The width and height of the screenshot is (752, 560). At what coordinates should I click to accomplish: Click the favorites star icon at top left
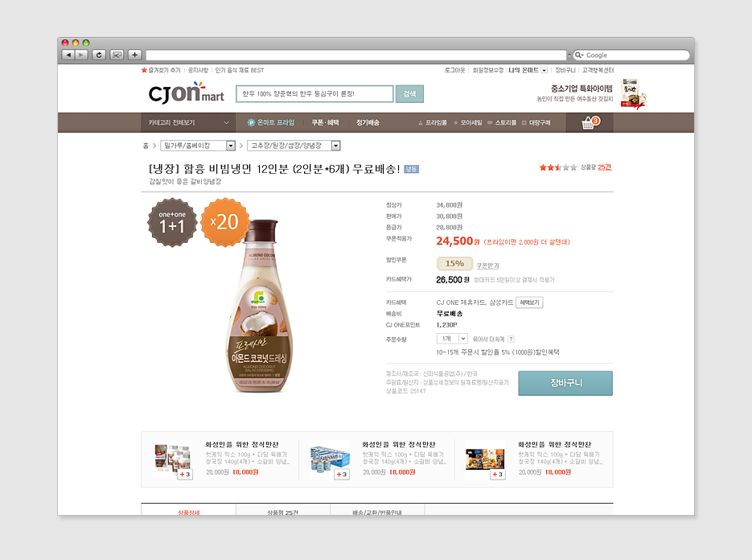click(x=144, y=70)
